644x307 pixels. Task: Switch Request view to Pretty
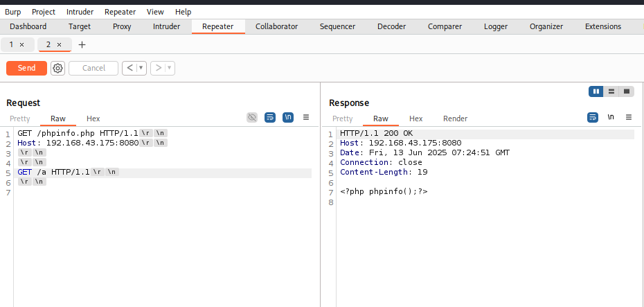[19, 119]
